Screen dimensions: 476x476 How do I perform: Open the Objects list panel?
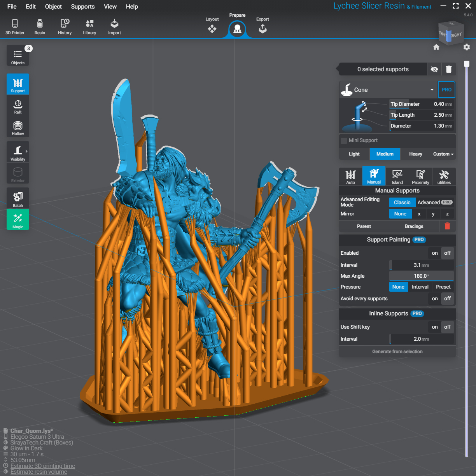pyautogui.click(x=18, y=56)
